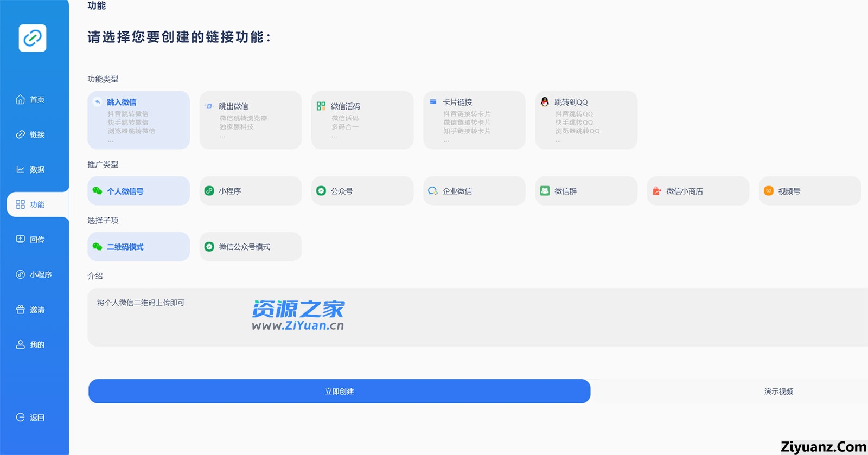Click the 抖音跳转微信 description line
868x455 pixels.
(x=128, y=114)
